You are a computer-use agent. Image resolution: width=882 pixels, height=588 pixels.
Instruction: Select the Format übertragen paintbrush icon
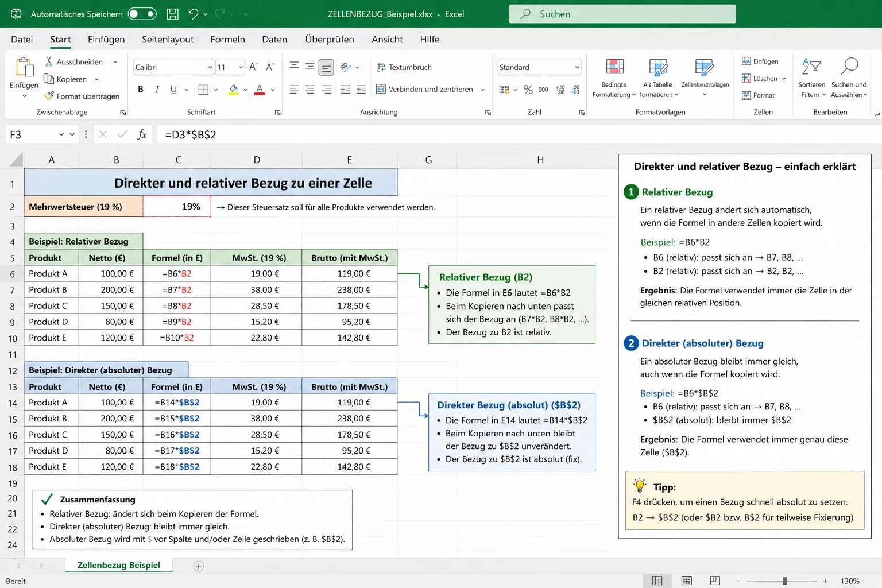click(x=49, y=96)
